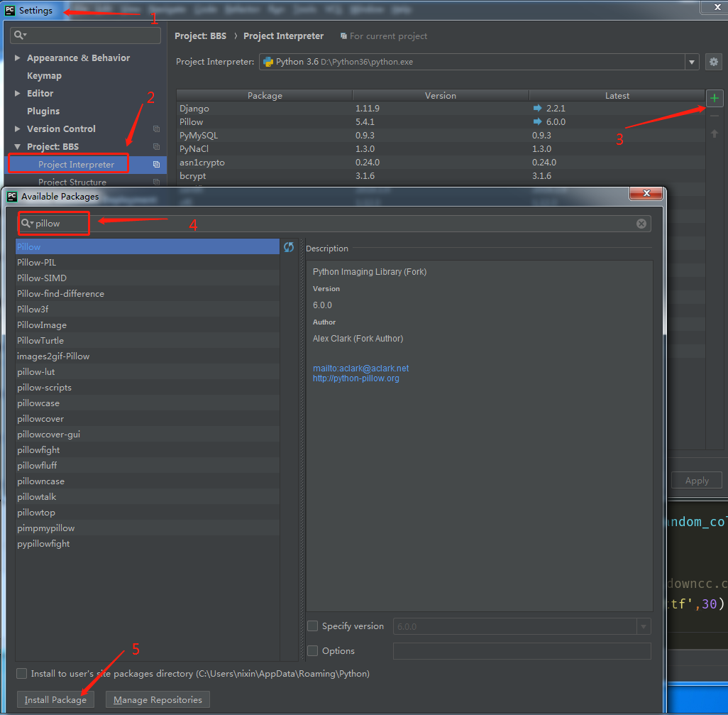Open the python-pillow.org link
This screenshot has height=715, width=728.
coord(355,378)
